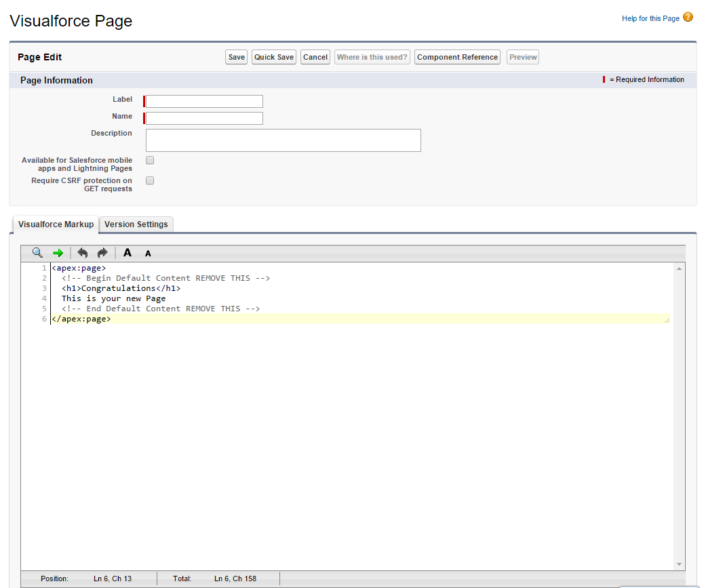704x588 pixels.
Task: Check Require CSRF protection on GET requests
Action: (x=150, y=181)
